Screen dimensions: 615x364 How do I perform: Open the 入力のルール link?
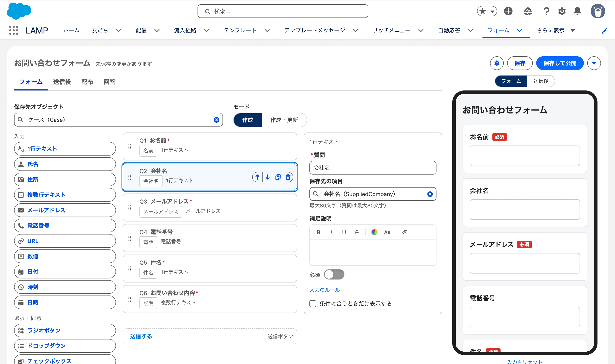click(324, 290)
